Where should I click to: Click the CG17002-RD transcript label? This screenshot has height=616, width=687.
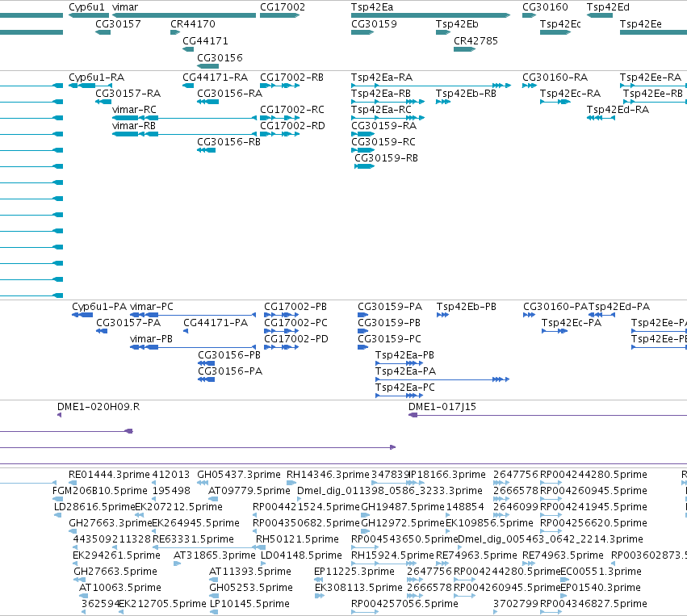[x=293, y=126]
